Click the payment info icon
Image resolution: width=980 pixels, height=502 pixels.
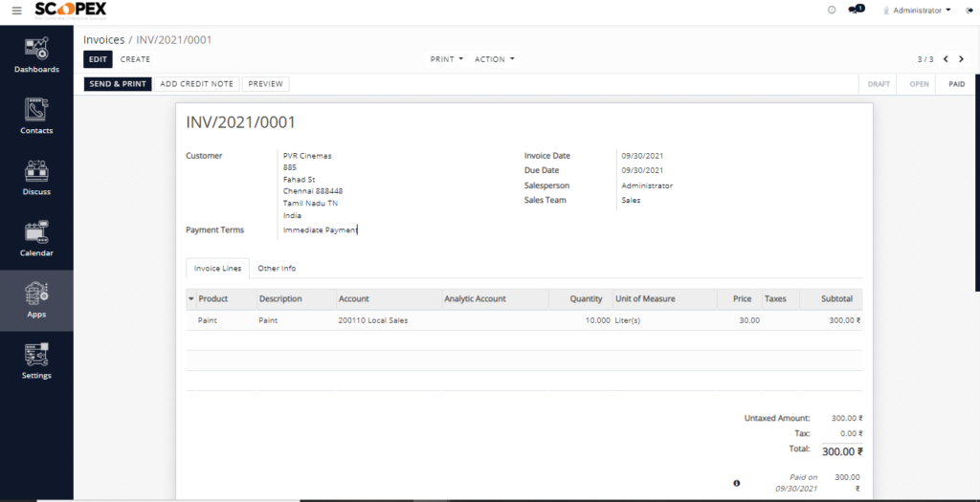pos(736,483)
